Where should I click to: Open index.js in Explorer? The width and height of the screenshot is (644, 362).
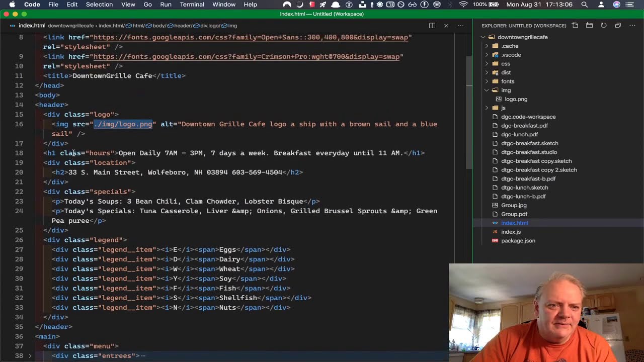point(511,232)
